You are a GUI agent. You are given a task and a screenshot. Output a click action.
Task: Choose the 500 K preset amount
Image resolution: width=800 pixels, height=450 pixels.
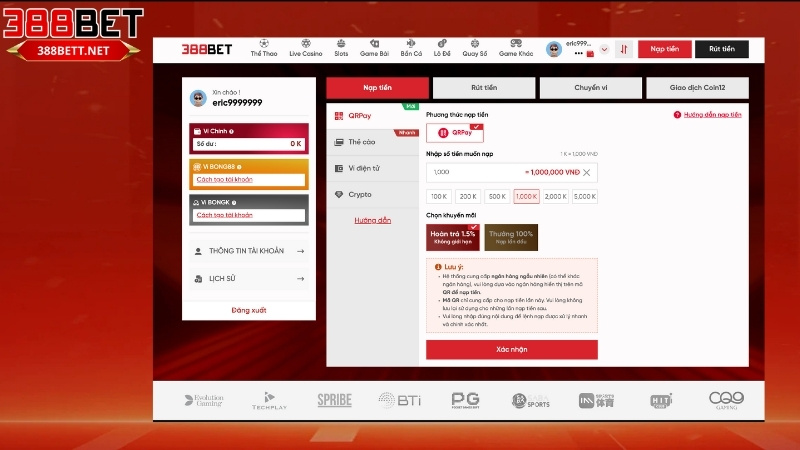click(x=497, y=196)
